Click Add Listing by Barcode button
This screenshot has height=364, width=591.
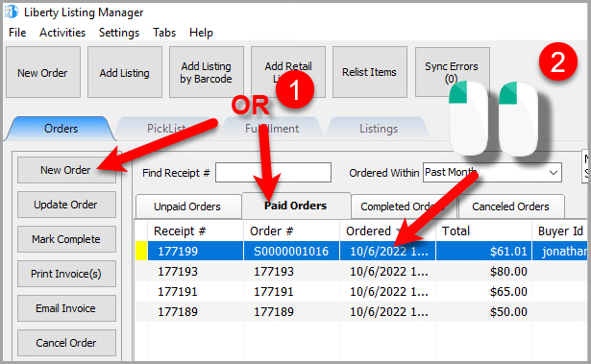(x=207, y=72)
